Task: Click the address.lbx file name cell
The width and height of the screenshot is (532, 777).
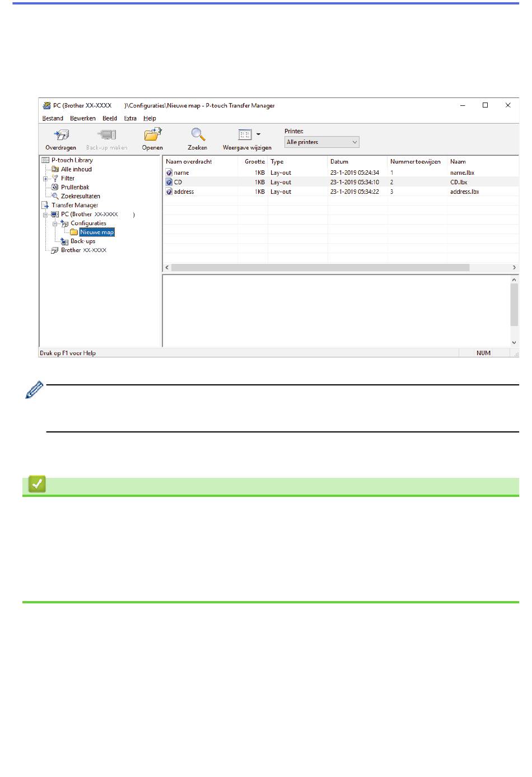Action: tap(465, 192)
